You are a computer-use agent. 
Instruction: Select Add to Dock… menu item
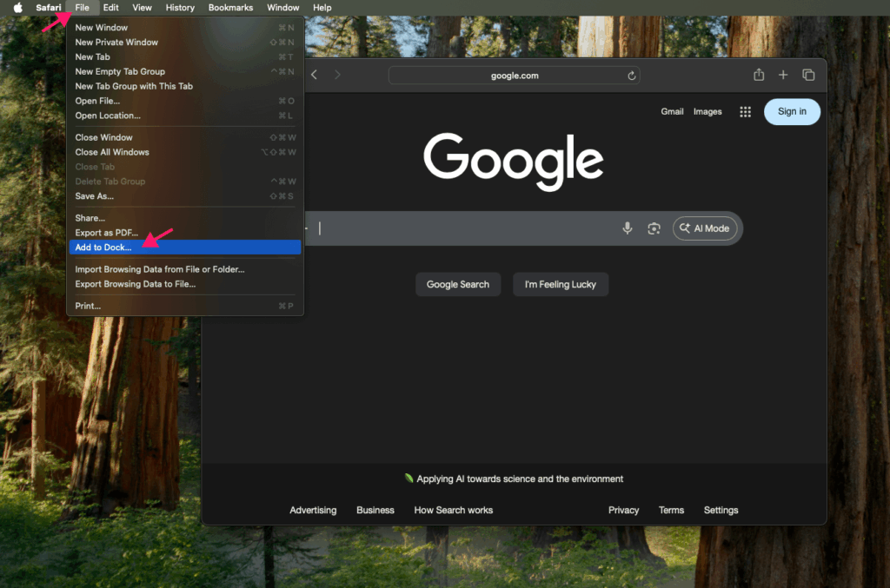pos(185,248)
